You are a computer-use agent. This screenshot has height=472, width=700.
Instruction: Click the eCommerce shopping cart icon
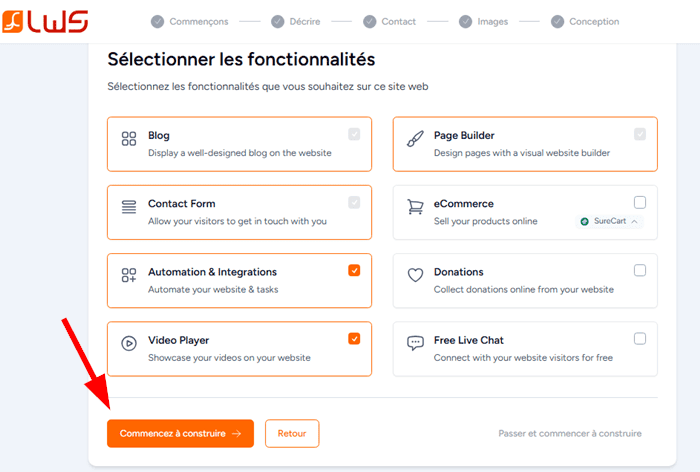(415, 208)
